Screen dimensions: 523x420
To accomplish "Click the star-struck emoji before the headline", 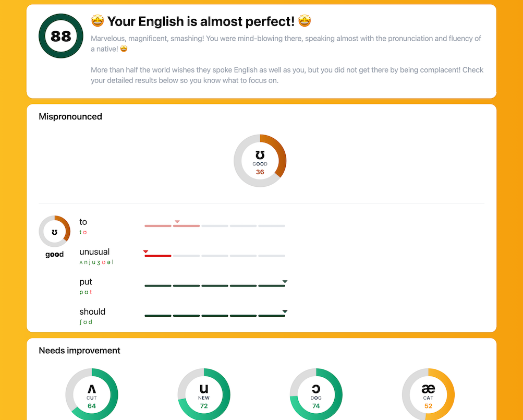I will 98,21.
